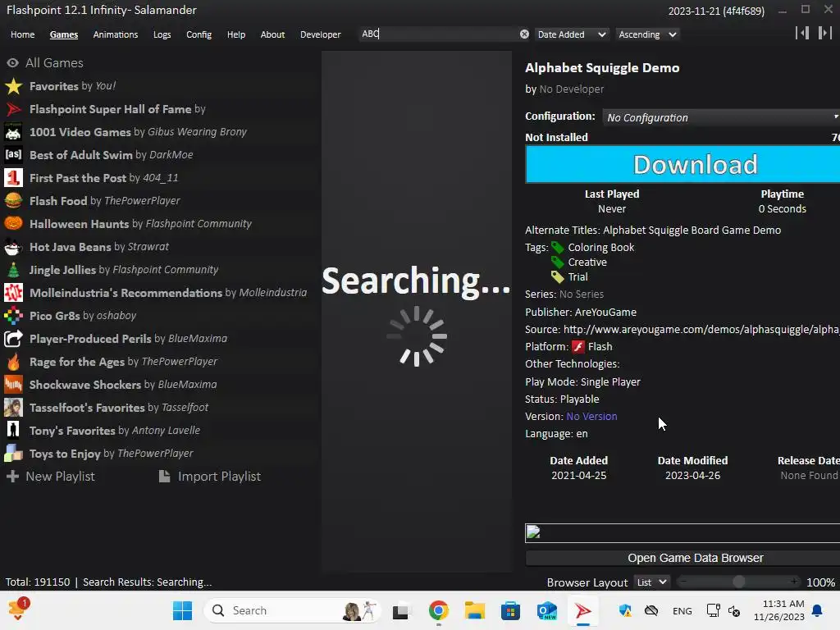
Task: Click the Hot Java Beans cup icon
Action: (13, 247)
